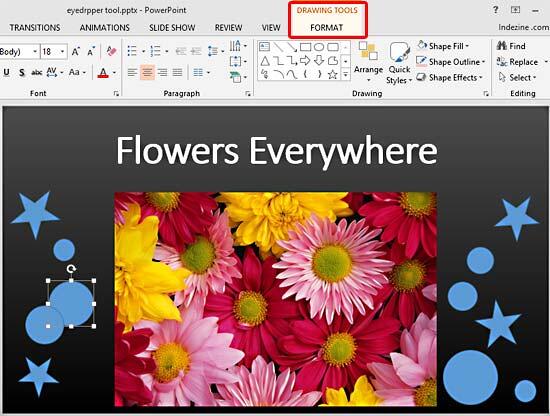Pick the straight line shape
Screen dimensions: 550x416
click(278, 47)
